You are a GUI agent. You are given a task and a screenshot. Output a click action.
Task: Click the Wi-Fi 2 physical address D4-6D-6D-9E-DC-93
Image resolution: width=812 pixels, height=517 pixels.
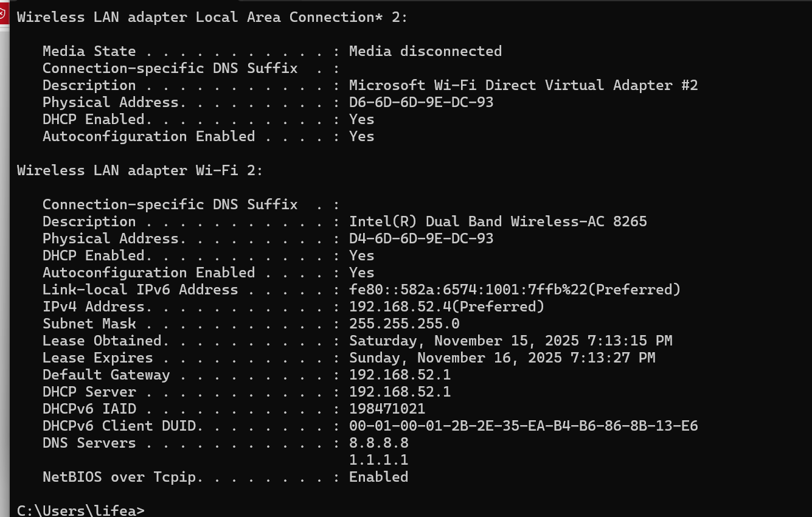pyautogui.click(x=421, y=238)
